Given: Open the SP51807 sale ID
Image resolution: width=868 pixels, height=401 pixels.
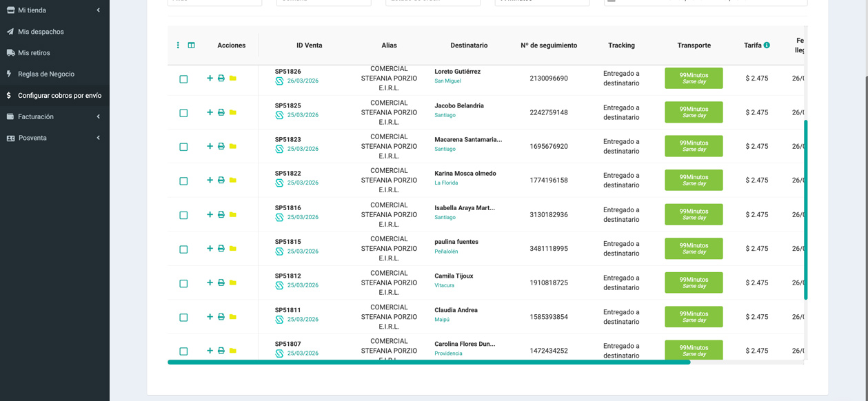Looking at the screenshot, I should pos(287,344).
